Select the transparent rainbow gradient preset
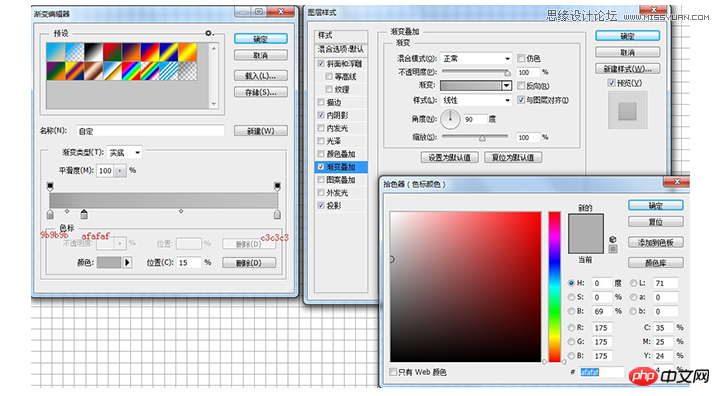Screen dimensions: 720x396 (150, 71)
